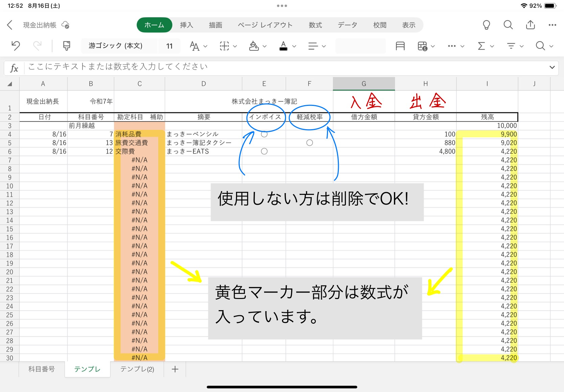Open the 校閲 ribbon tab
The image size is (564, 392).
[x=380, y=25]
